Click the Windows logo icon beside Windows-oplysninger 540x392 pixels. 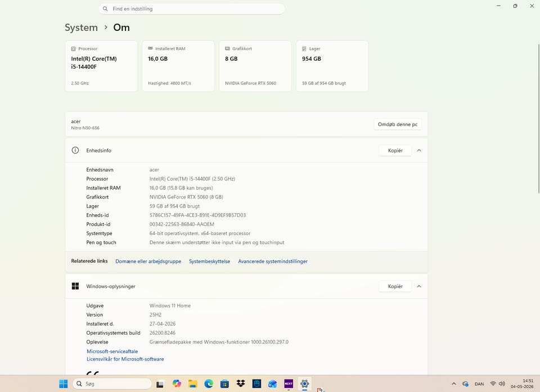[75, 286]
